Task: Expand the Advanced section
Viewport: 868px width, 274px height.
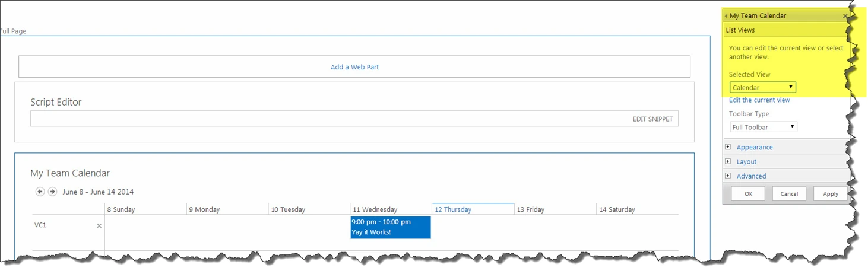Action: (728, 176)
